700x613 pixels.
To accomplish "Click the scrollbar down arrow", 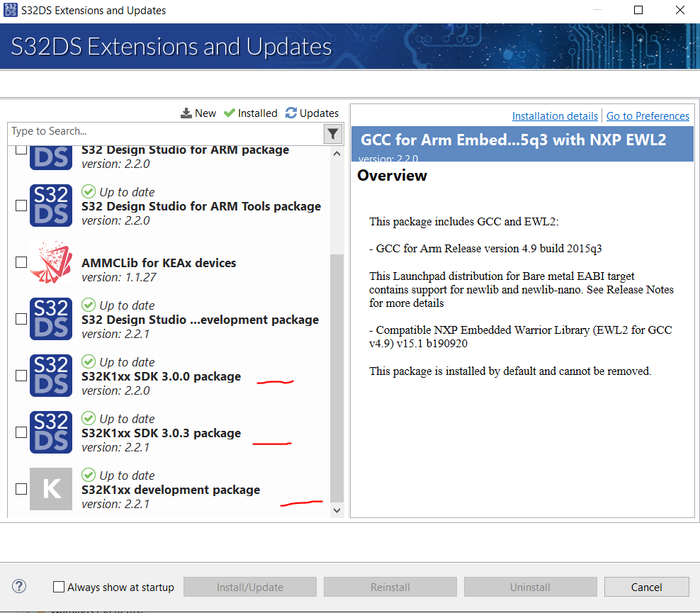I will click(337, 510).
